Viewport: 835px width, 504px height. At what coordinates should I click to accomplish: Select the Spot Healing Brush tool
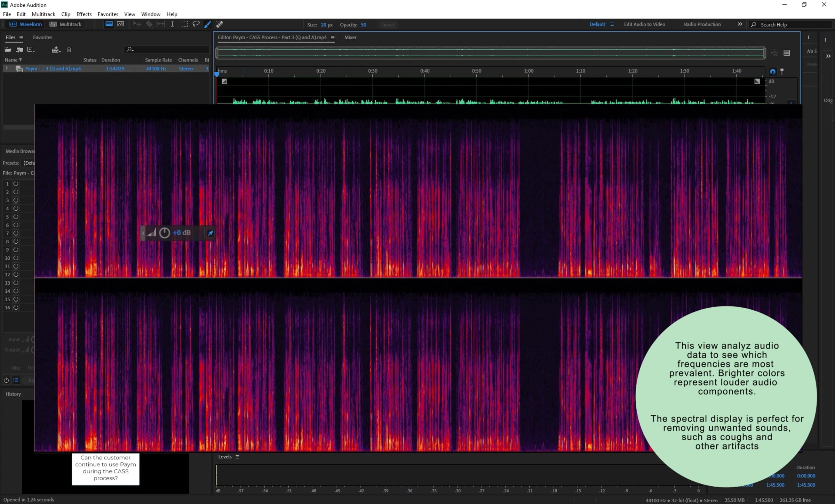point(220,24)
